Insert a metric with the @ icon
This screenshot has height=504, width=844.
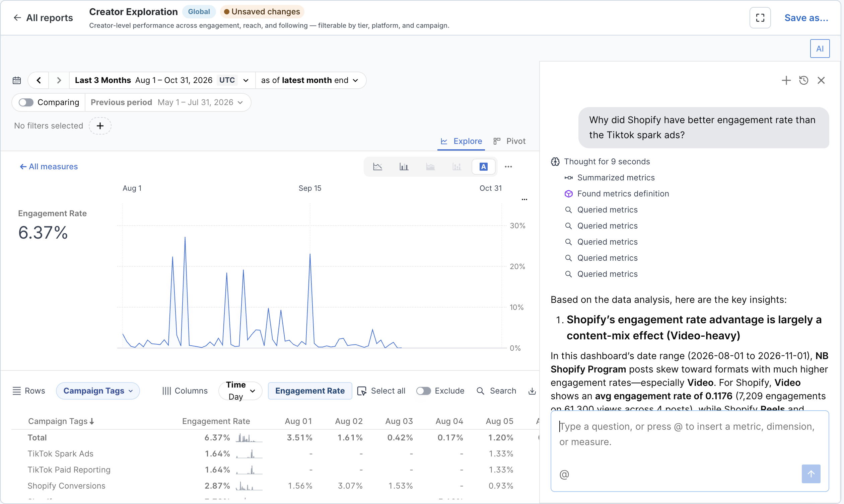click(564, 474)
